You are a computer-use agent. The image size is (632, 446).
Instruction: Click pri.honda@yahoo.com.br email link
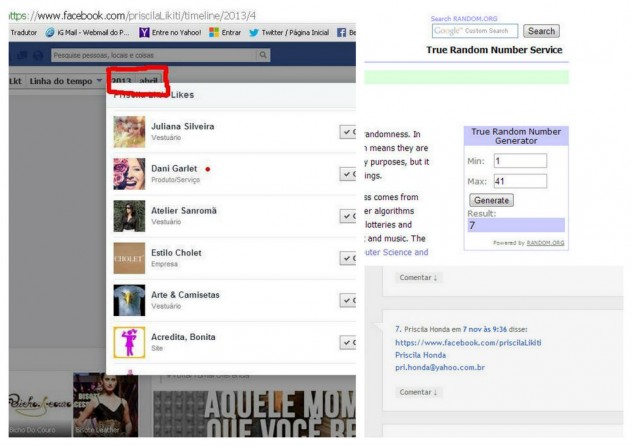[x=440, y=367]
